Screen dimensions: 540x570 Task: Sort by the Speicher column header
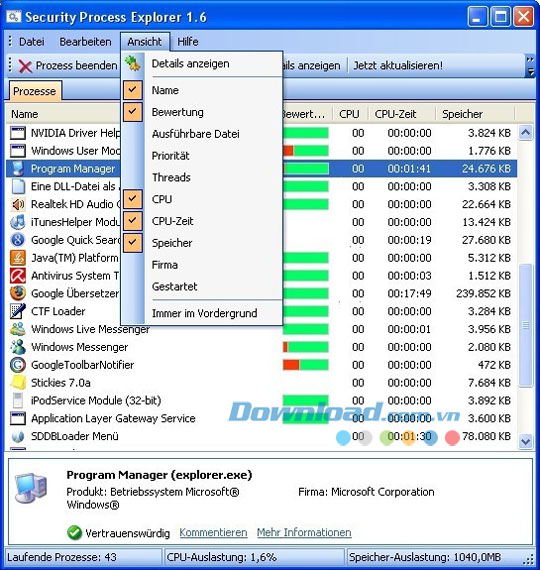475,114
